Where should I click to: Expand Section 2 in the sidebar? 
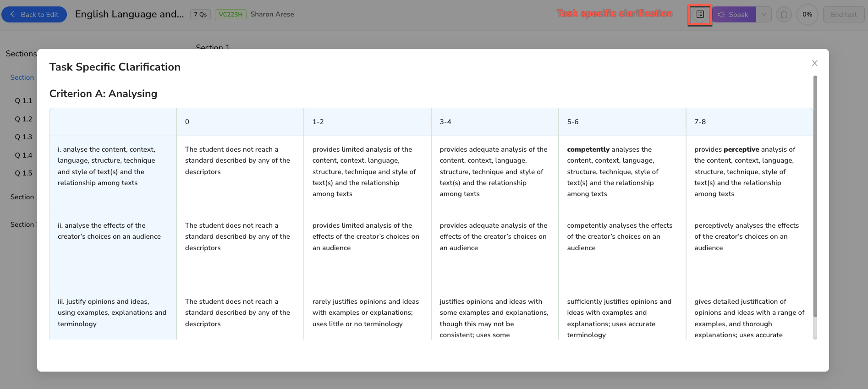23,197
